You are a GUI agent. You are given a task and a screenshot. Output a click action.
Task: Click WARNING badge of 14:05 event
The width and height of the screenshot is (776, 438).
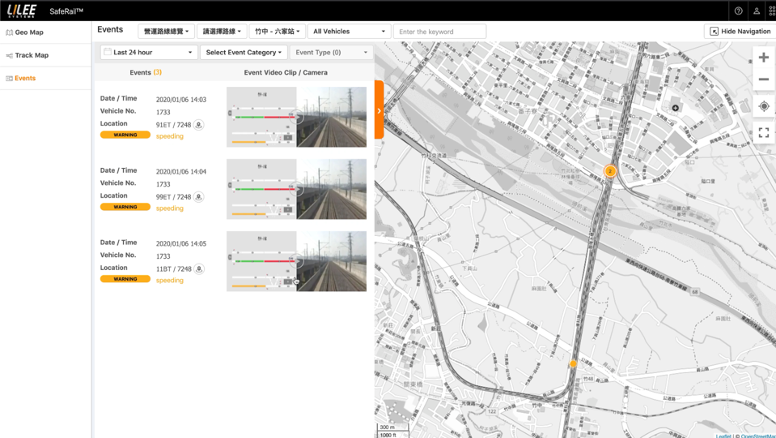tap(125, 279)
